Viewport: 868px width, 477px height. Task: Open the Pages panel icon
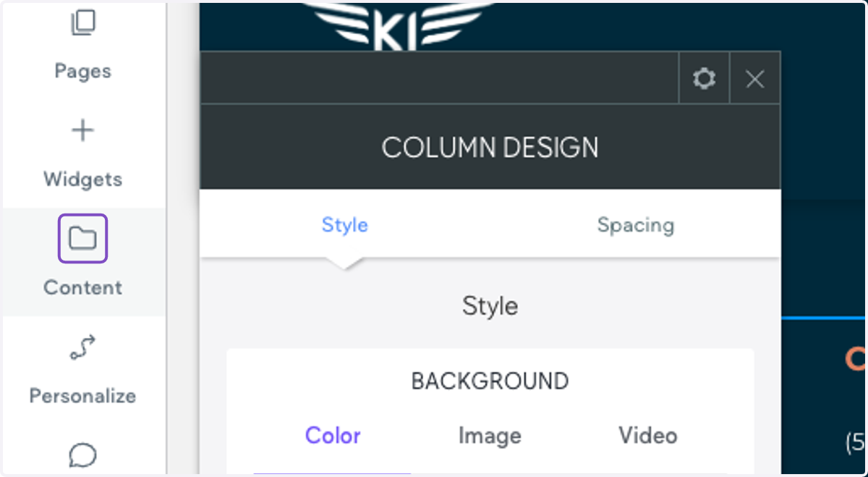pos(82,23)
